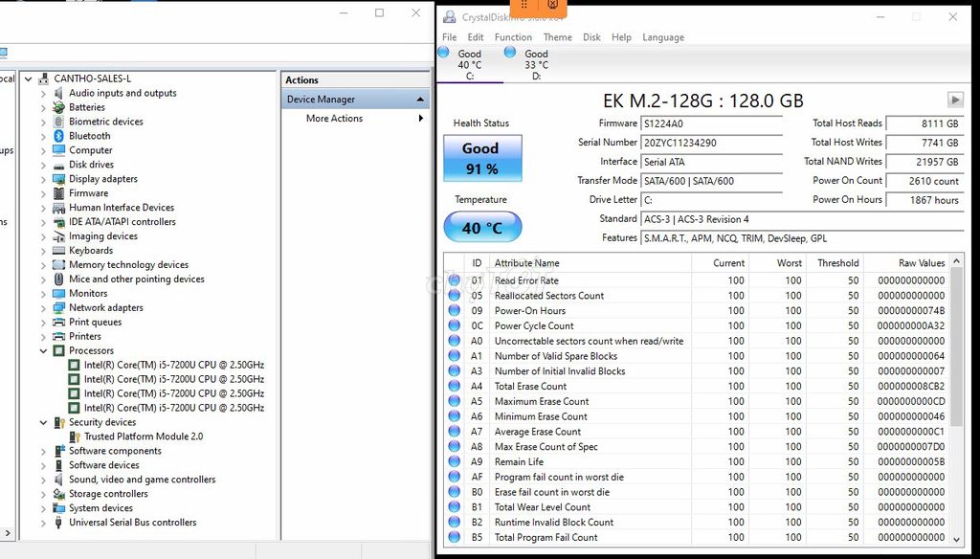Click the Security devices icon
980x559 pixels.
point(58,423)
